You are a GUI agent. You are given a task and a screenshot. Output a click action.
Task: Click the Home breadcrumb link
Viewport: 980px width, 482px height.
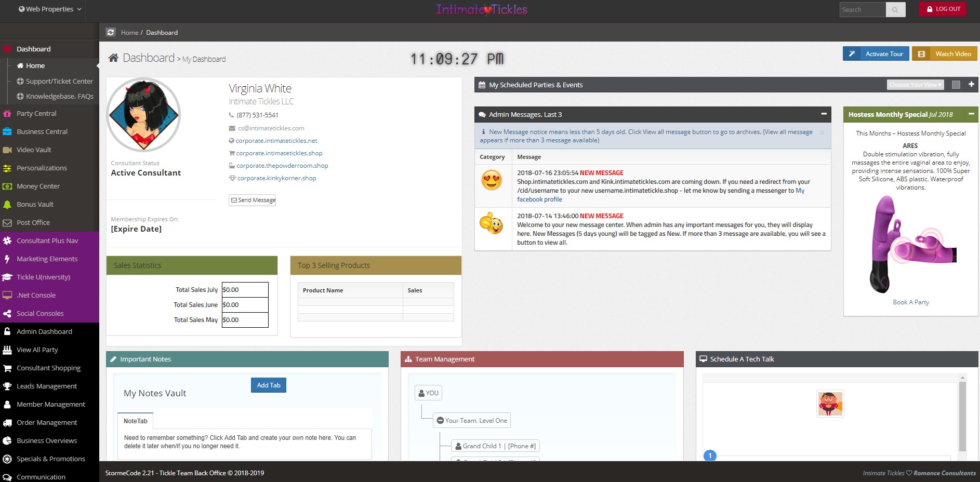129,32
